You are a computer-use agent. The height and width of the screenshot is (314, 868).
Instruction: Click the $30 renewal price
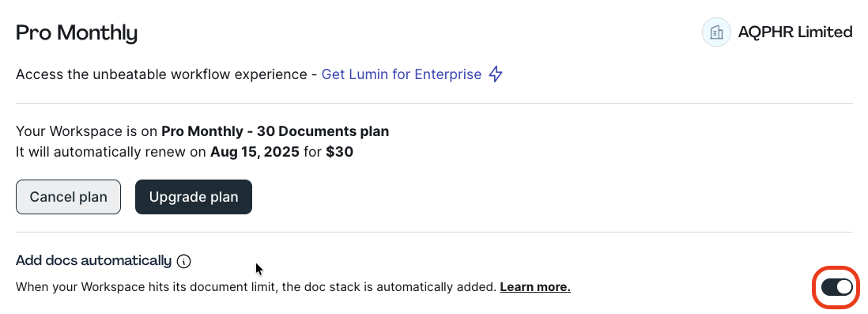tap(339, 152)
